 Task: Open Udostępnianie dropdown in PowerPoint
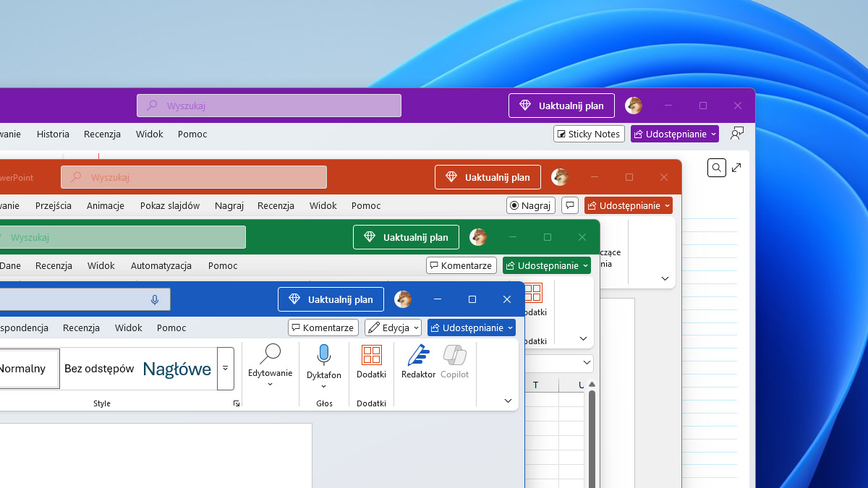point(629,205)
